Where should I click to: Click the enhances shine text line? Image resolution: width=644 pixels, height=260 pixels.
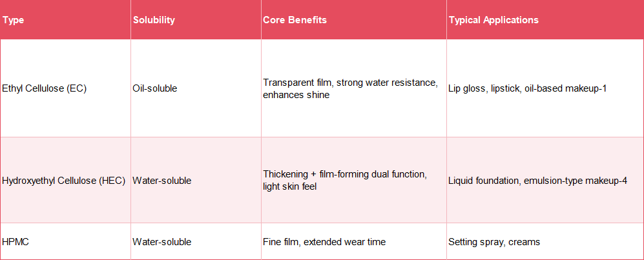(x=296, y=95)
